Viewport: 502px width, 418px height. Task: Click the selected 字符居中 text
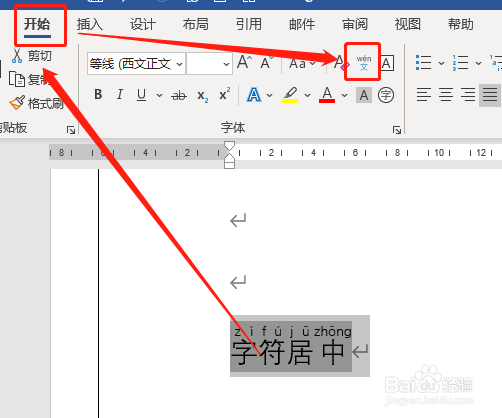click(x=287, y=352)
